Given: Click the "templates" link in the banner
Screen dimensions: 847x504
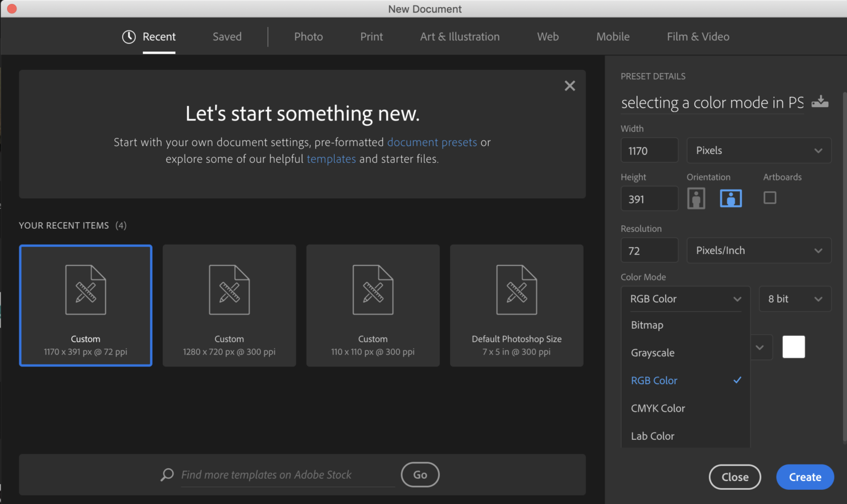Looking at the screenshot, I should [331, 158].
